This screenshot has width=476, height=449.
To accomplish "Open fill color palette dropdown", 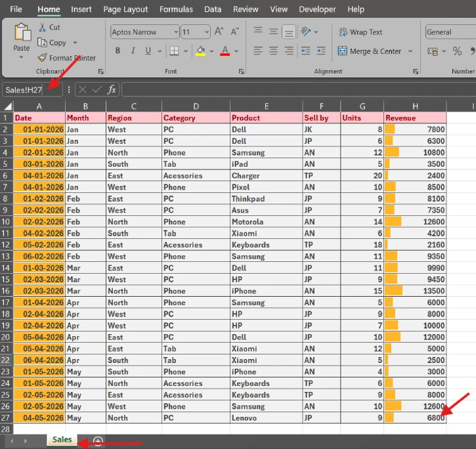I will coord(211,51).
